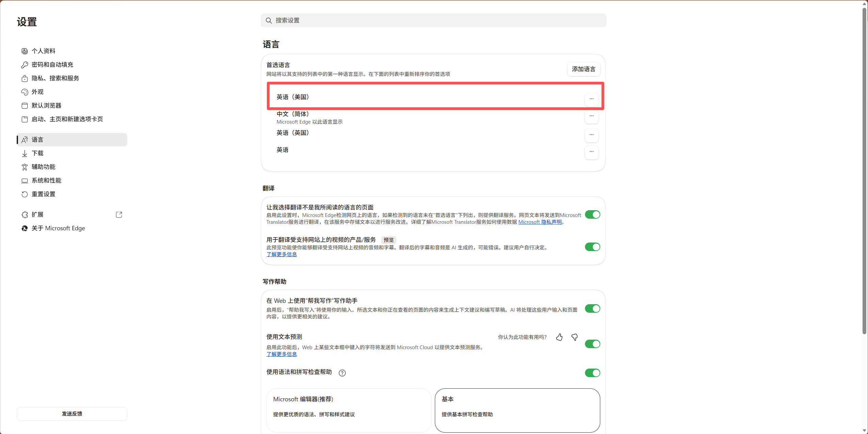This screenshot has width=868, height=434.
Task: Click the 添加语言 button
Action: 583,69
